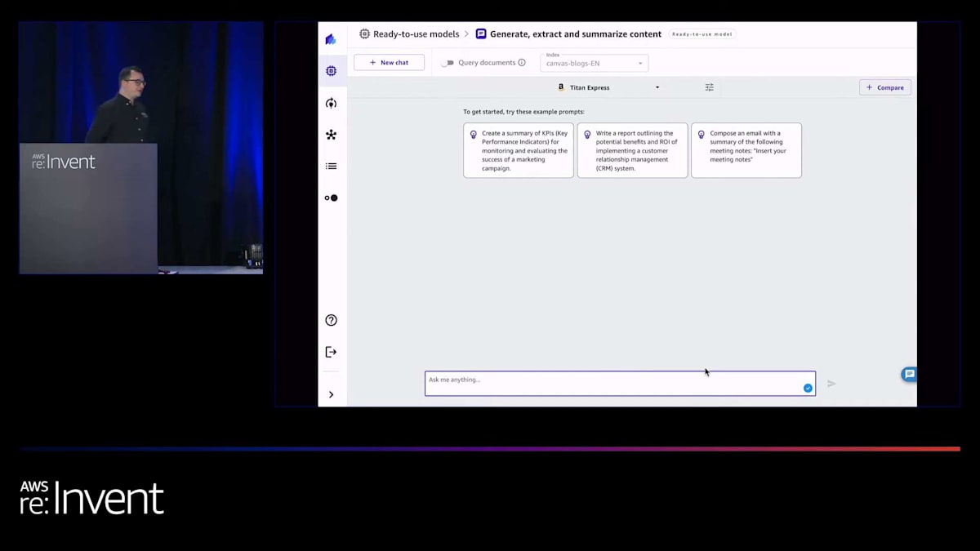
Task: Click the log out icon
Action: pos(331,352)
